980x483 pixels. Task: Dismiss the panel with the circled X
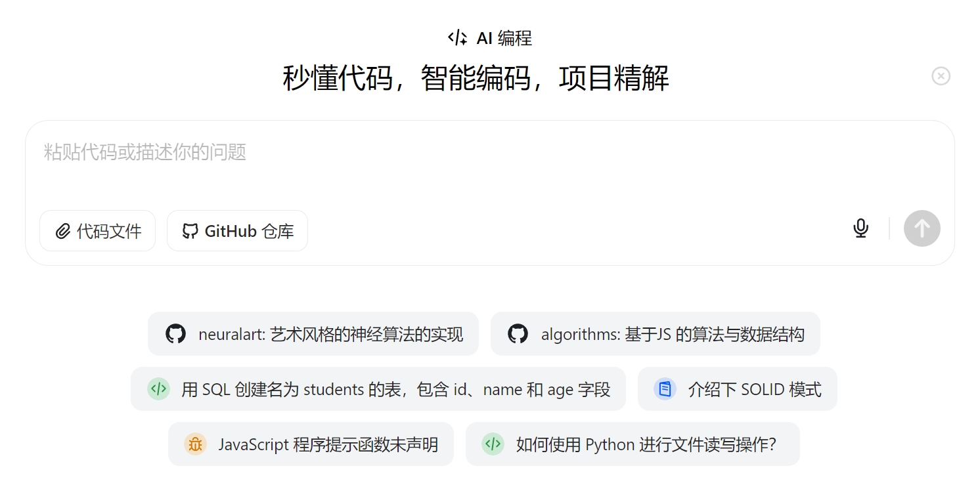pos(941,76)
